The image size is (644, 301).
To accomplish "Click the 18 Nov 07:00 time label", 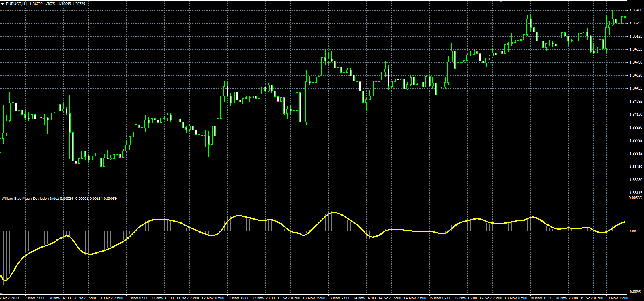I will pos(516,298).
